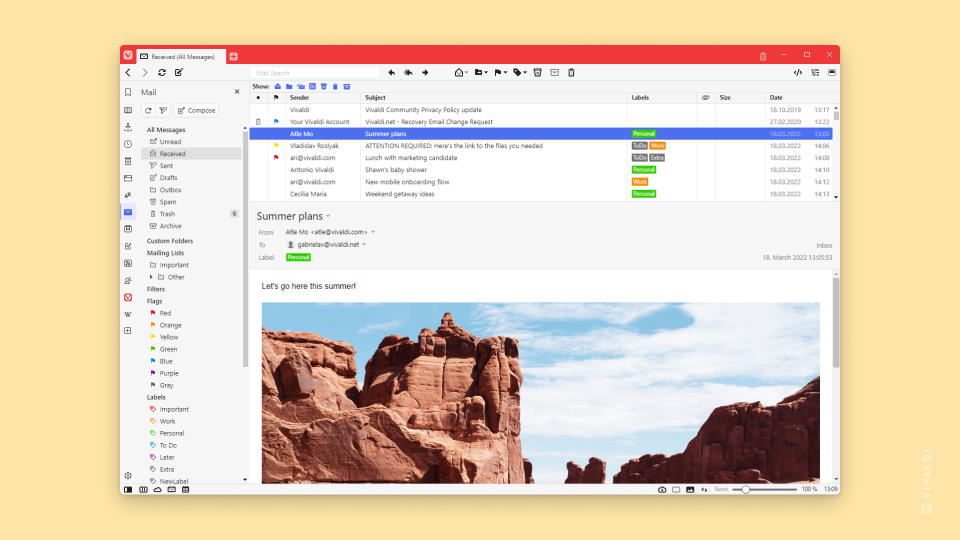Open Settings gear at sidebar bottom
Viewport: 960px width, 540px height.
pos(128,476)
